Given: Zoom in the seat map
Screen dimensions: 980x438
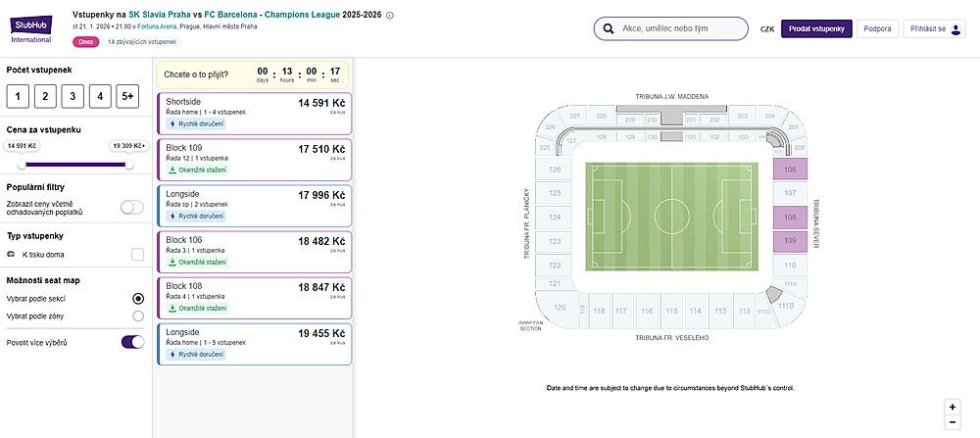Looking at the screenshot, I should pos(952,407).
